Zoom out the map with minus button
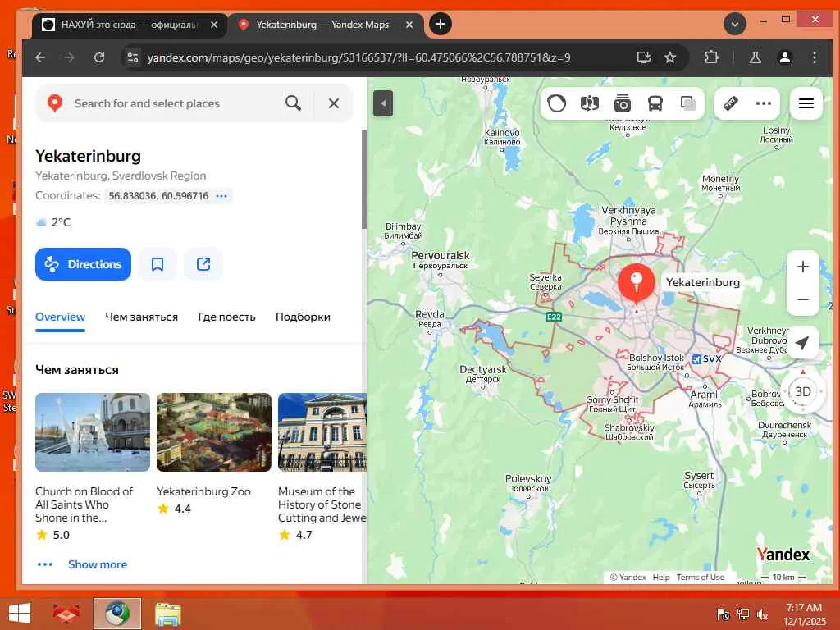This screenshot has height=630, width=840. coord(802,299)
